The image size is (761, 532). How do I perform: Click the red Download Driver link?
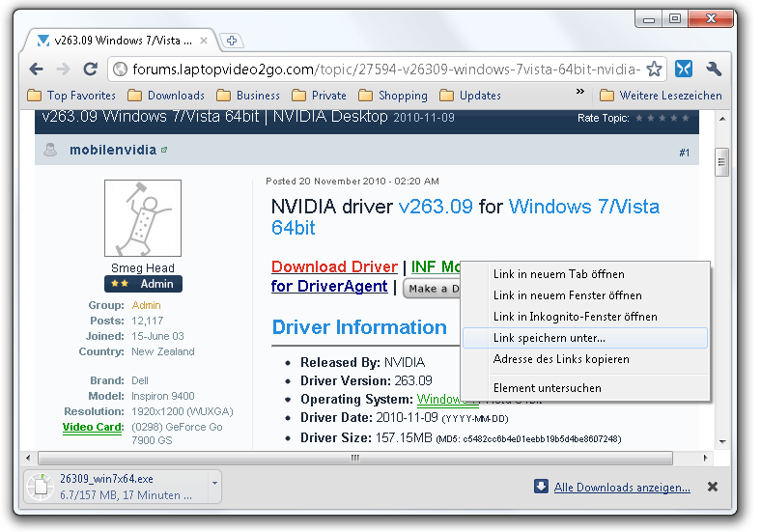[334, 266]
